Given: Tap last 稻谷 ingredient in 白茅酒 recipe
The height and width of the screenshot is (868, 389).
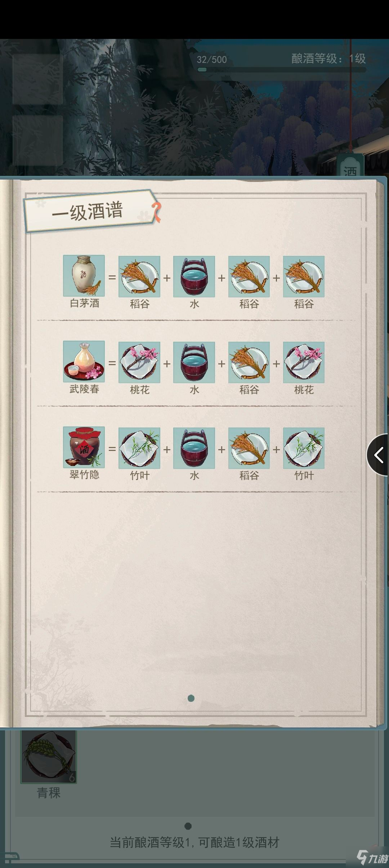Looking at the screenshot, I should [x=304, y=276].
